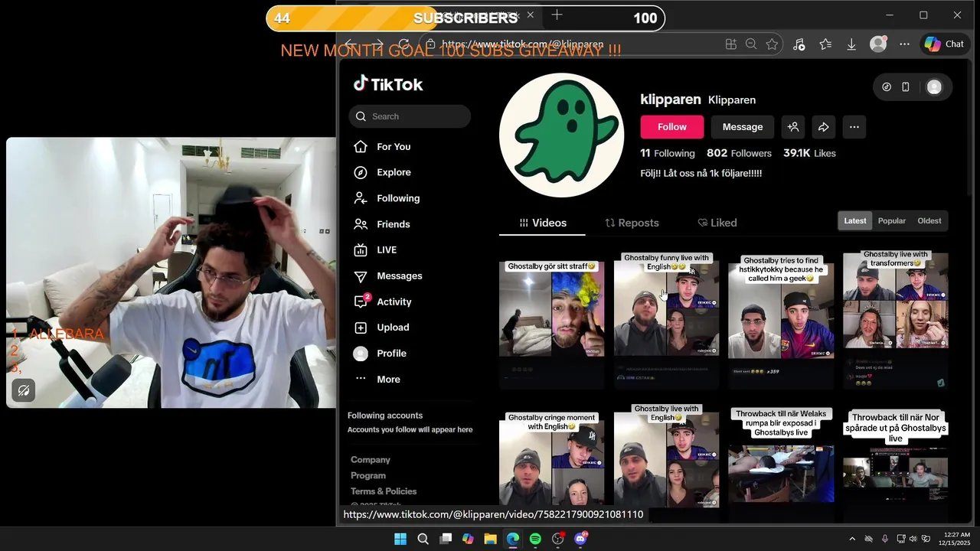Open video "Ghostalby funny live with English"
Screen dimensions: 980x551
667,321
